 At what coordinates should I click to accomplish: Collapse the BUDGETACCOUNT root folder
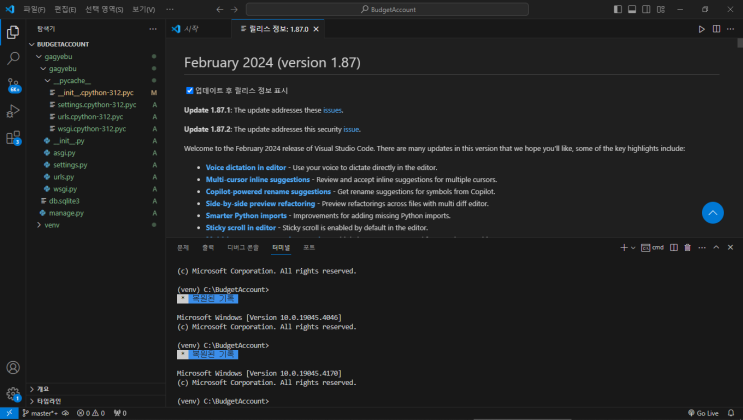tap(95, 44)
